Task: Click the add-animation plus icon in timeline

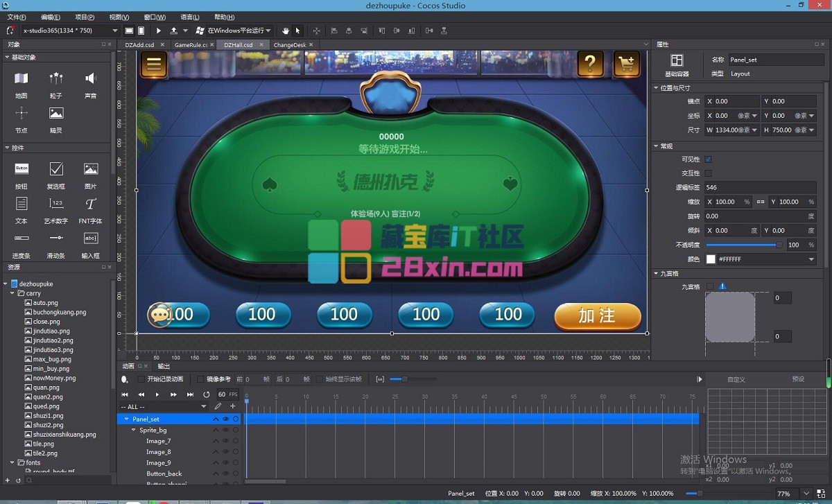Action: 233,406
